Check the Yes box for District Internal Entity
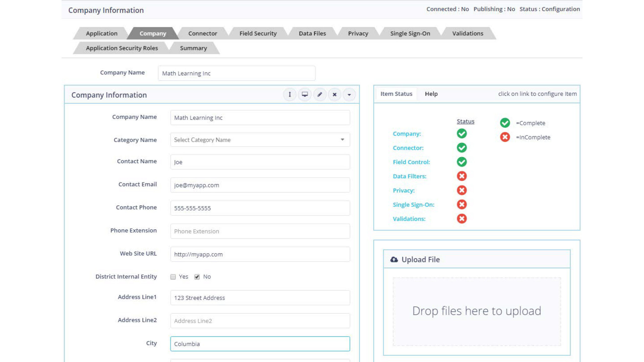This screenshot has width=644, height=362. (173, 277)
